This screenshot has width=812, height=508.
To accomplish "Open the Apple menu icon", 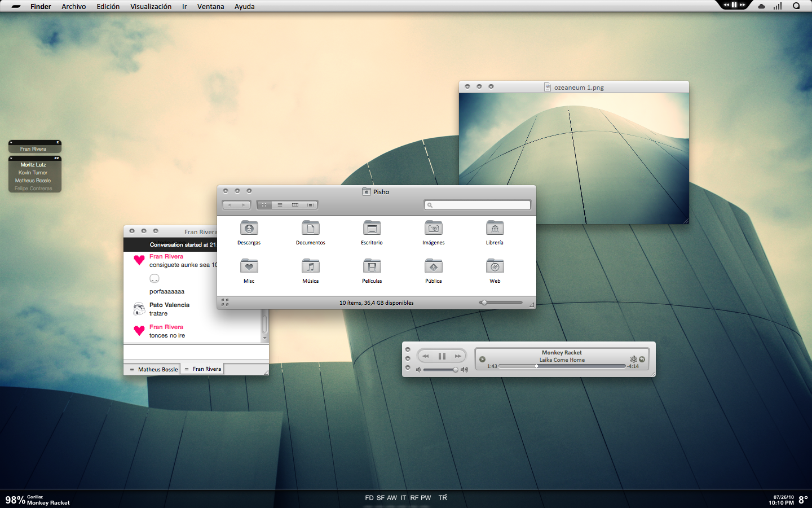I will coord(16,7).
